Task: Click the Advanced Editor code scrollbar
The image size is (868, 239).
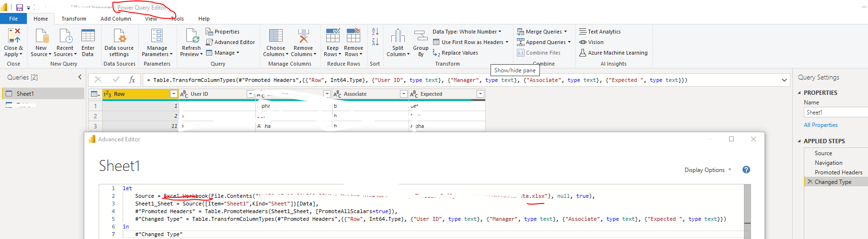Action: 748,211
